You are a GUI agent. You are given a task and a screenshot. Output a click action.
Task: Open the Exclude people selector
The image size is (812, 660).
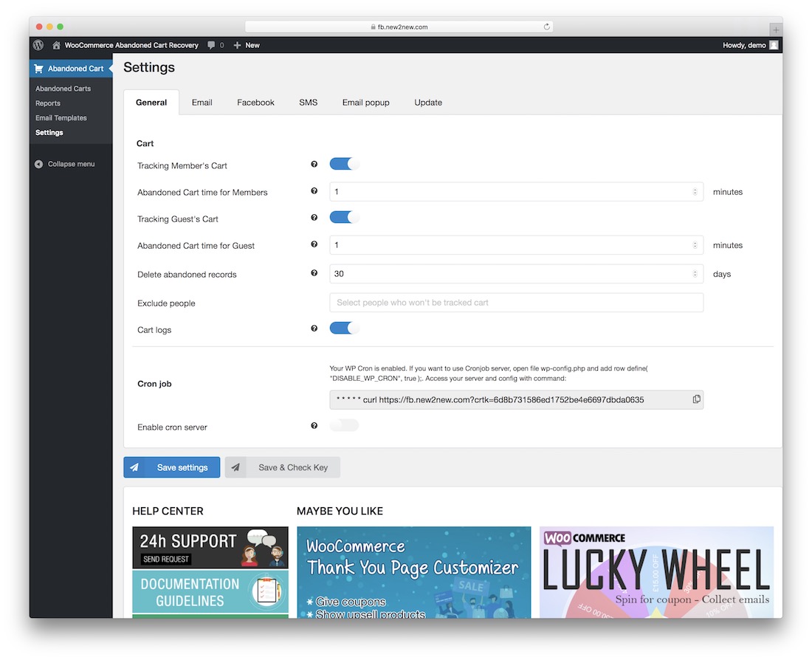pos(516,303)
